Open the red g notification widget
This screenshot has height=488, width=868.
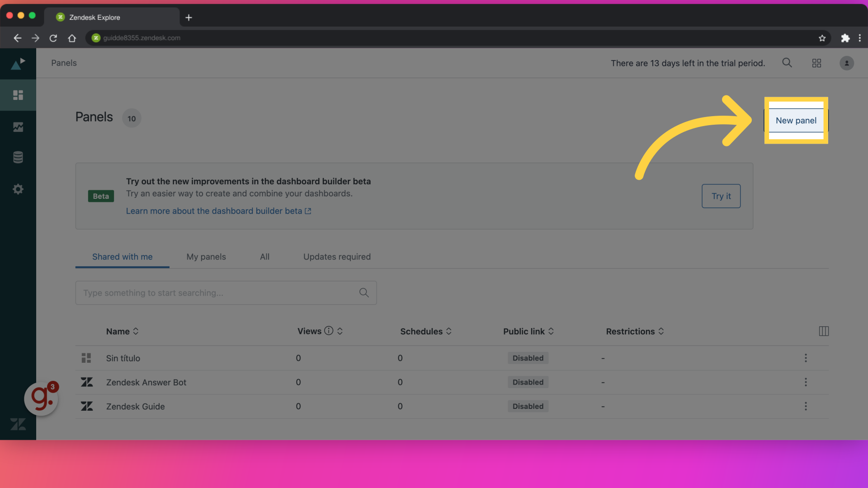[41, 399]
